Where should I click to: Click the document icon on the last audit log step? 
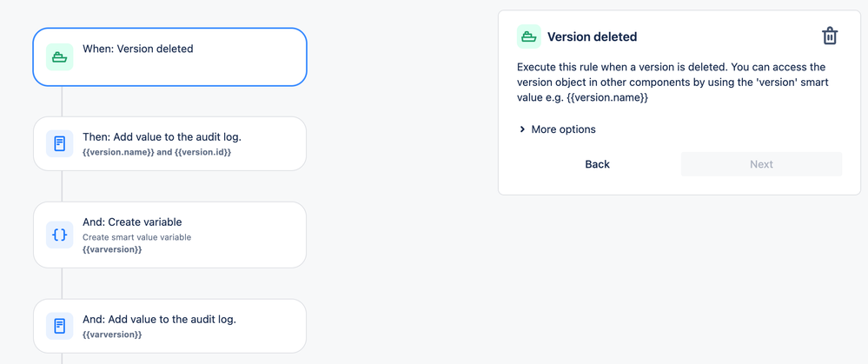point(60,326)
